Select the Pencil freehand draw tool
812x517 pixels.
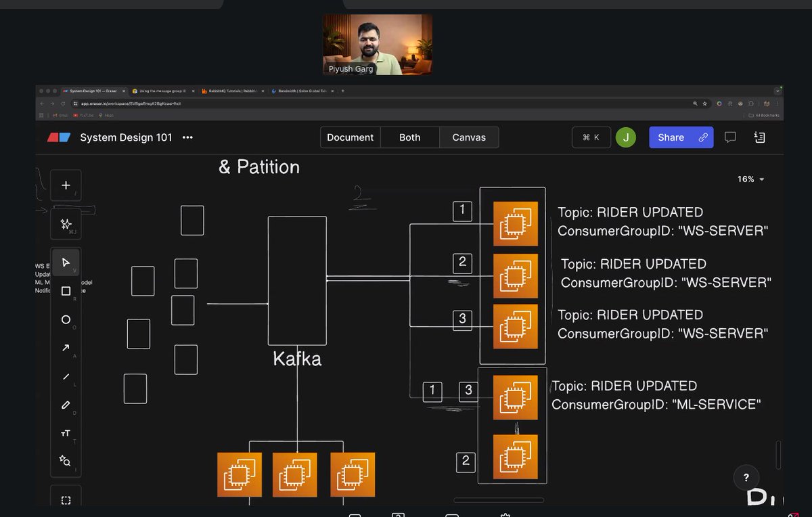point(66,405)
